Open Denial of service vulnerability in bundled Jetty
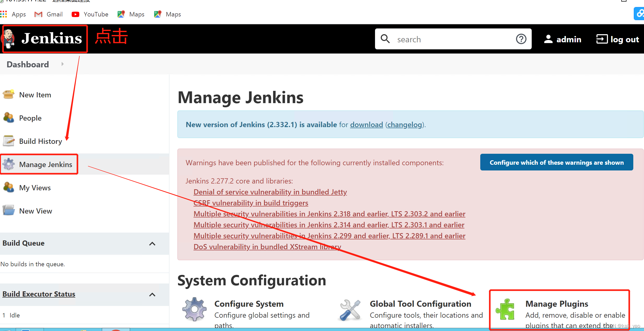 (x=270, y=192)
